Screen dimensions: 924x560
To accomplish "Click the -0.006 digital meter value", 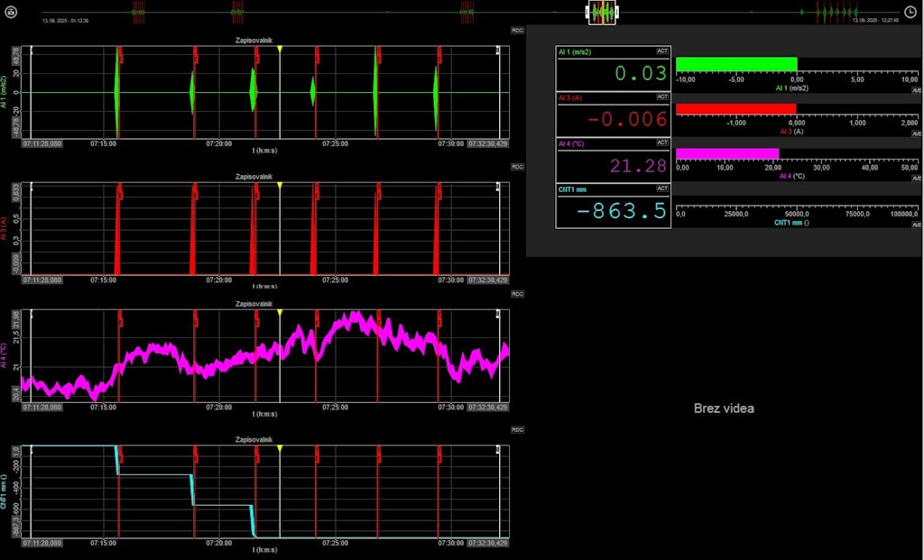I will coord(627,120).
